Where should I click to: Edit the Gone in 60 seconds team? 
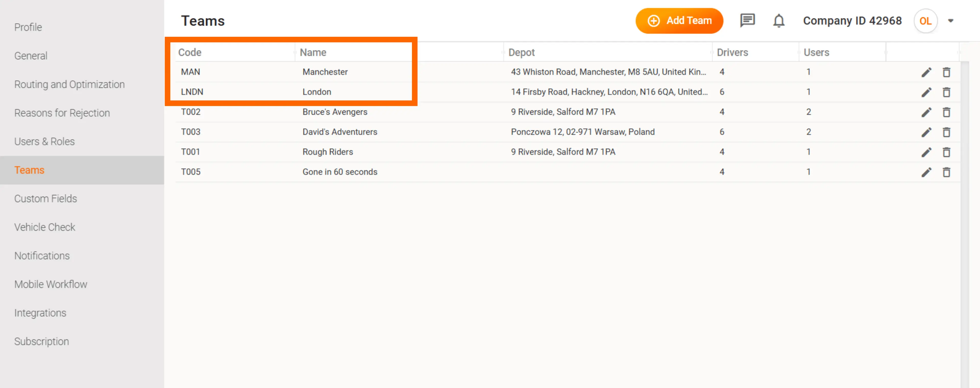tap(926, 172)
